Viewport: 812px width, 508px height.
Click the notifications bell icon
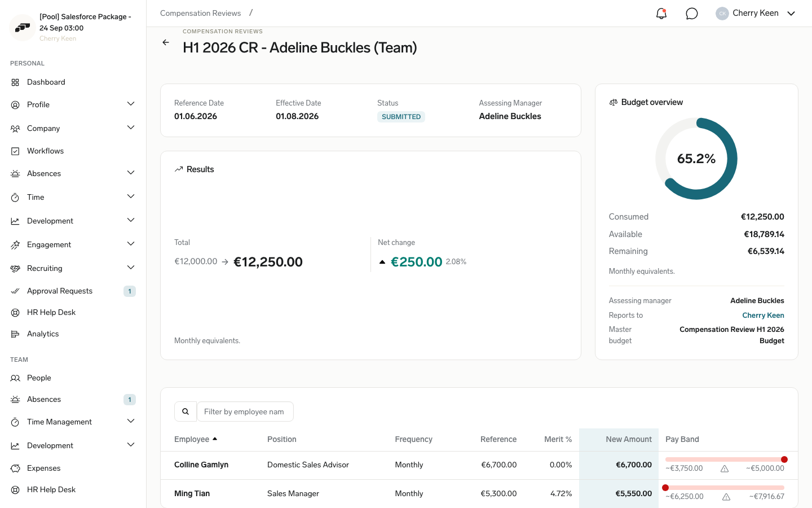[661, 14]
